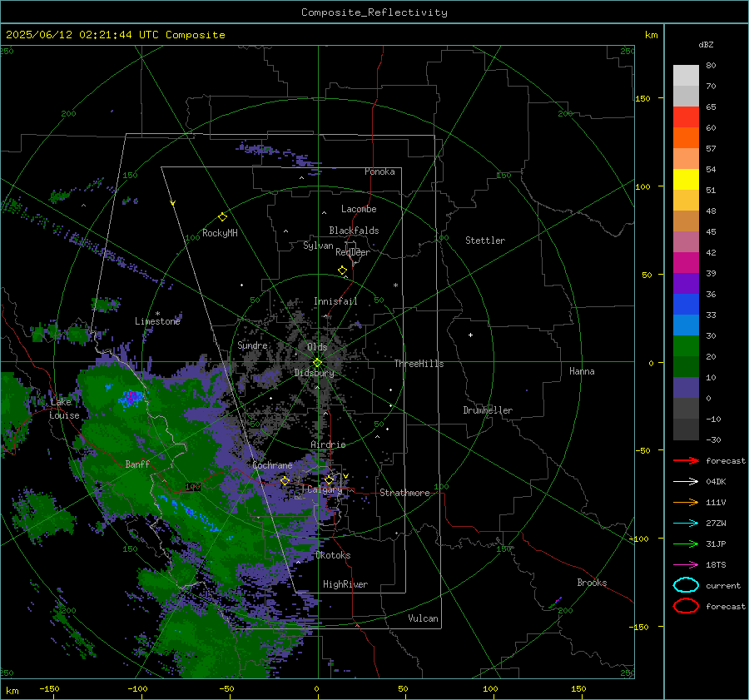Click the Strathmore city label
This screenshot has width=749, height=700.
tap(404, 493)
